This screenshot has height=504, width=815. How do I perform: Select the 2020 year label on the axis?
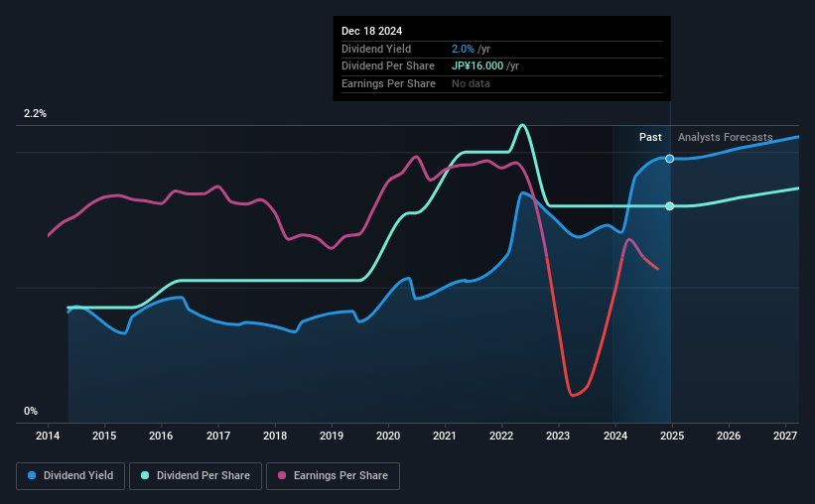click(388, 436)
